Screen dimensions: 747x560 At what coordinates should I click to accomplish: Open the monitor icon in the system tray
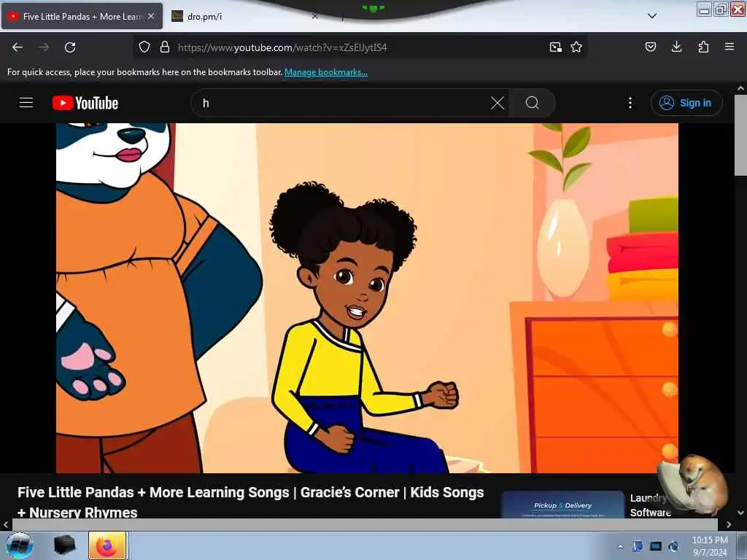tap(656, 547)
